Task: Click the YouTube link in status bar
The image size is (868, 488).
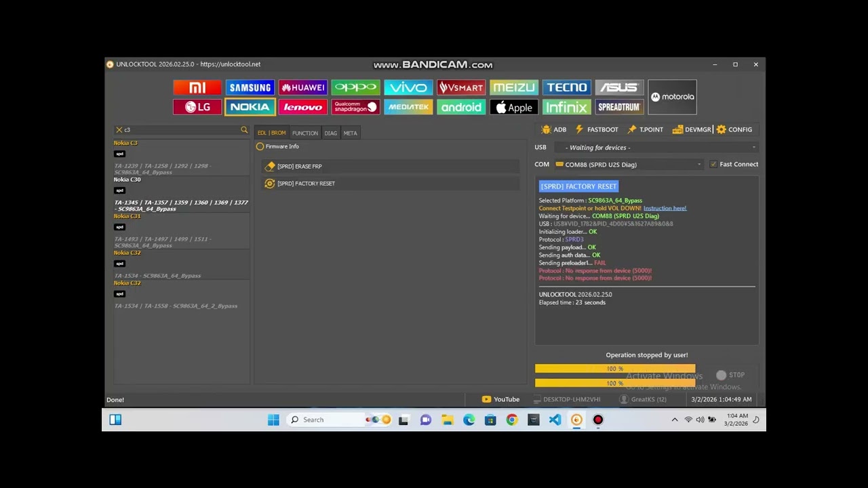Action: (500, 399)
